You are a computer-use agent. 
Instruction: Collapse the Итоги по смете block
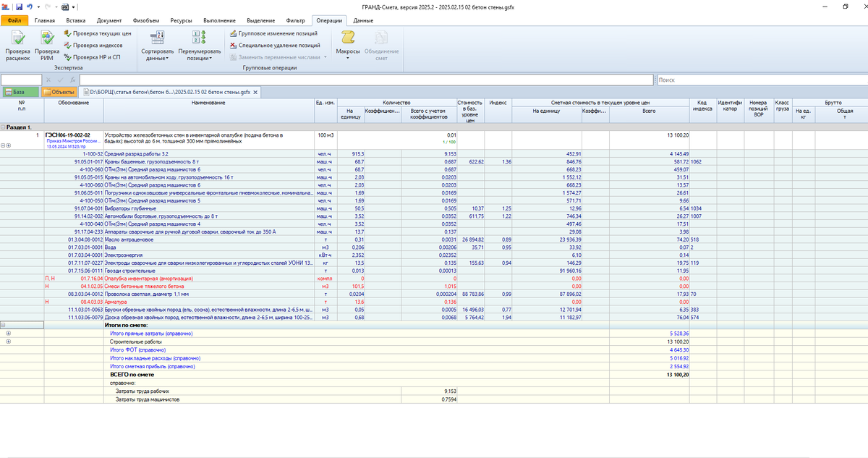3,326
